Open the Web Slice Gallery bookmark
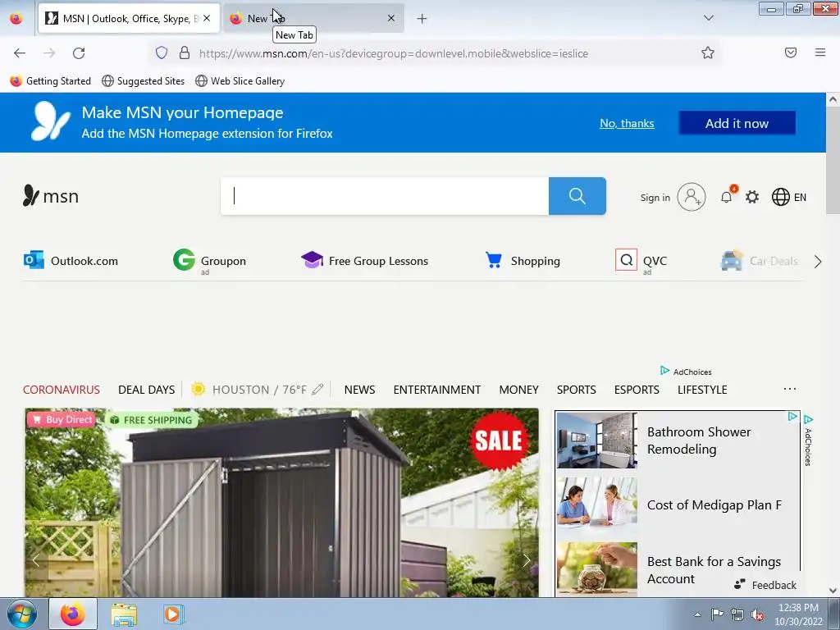 pyautogui.click(x=240, y=81)
